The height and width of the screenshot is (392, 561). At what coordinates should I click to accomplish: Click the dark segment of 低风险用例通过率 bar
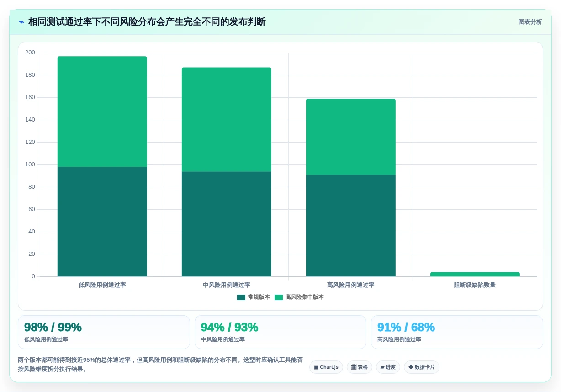point(102,222)
